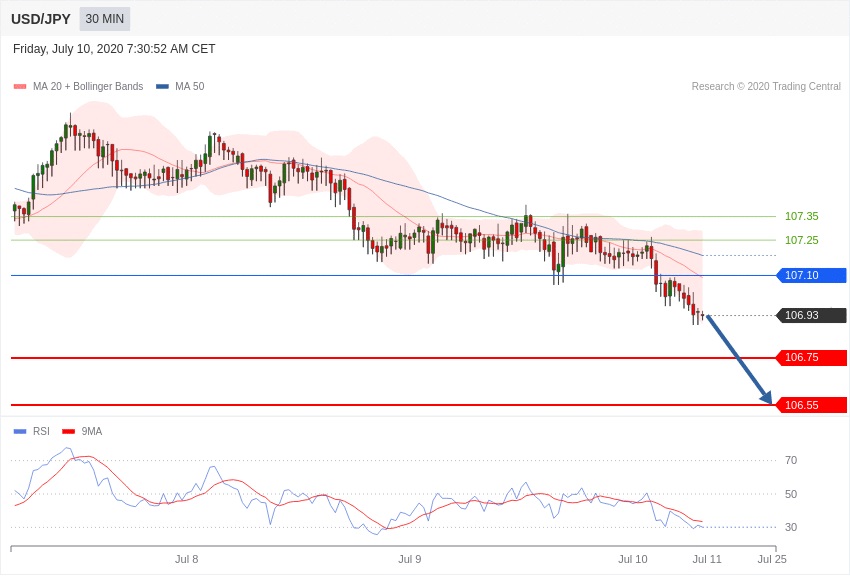Click the Jul 8 date axis label
This screenshot has height=576, width=850.
(186, 559)
